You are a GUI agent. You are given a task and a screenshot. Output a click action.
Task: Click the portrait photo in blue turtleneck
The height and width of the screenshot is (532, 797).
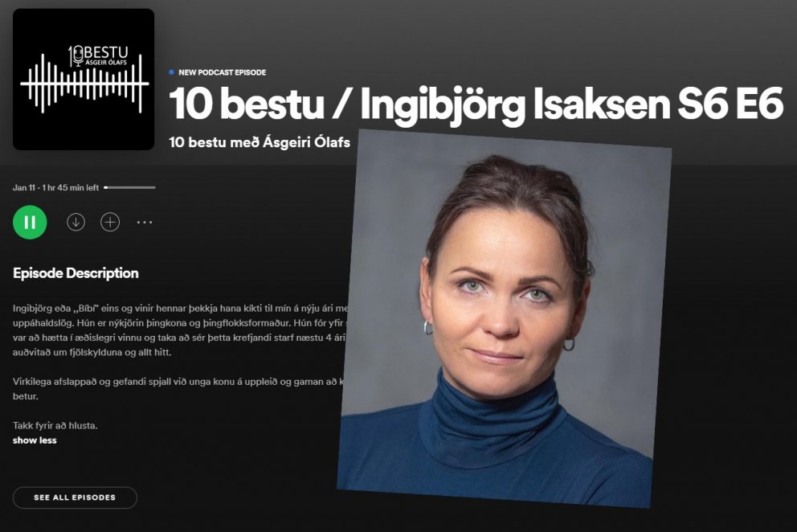[x=505, y=318]
